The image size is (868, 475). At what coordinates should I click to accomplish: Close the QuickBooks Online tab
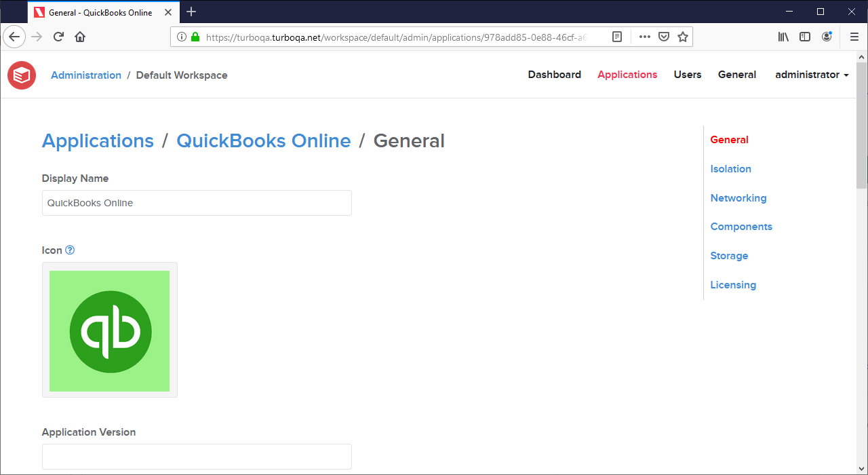tap(168, 12)
